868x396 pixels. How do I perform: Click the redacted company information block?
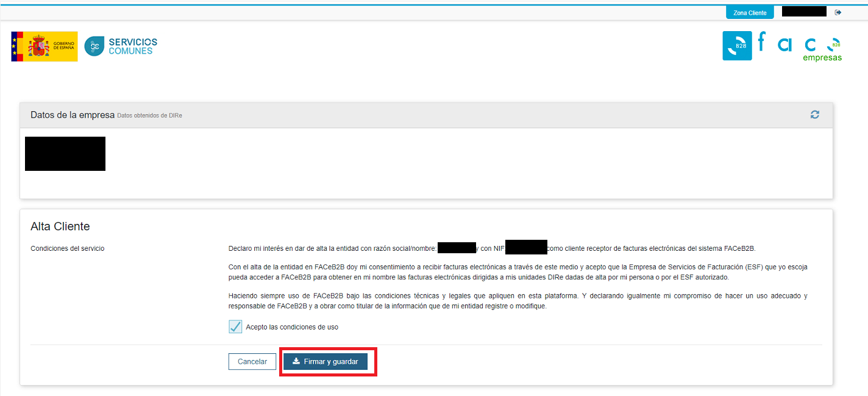pos(65,153)
